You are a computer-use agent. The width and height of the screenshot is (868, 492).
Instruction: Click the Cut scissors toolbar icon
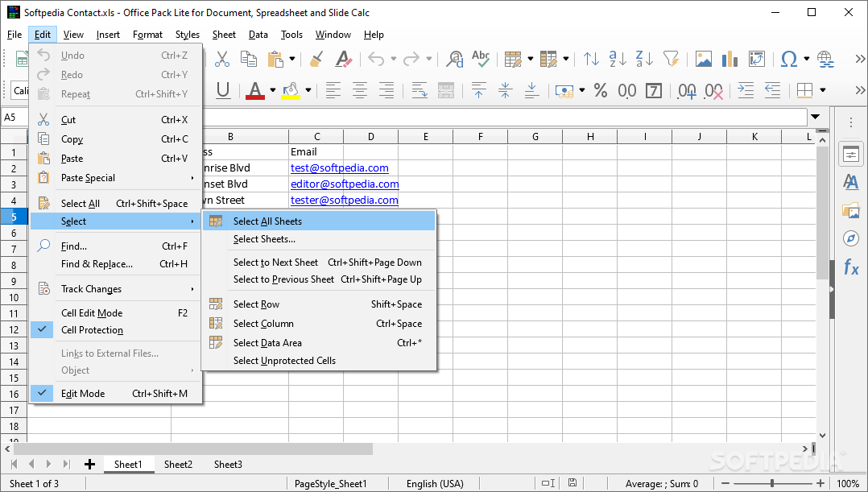221,59
